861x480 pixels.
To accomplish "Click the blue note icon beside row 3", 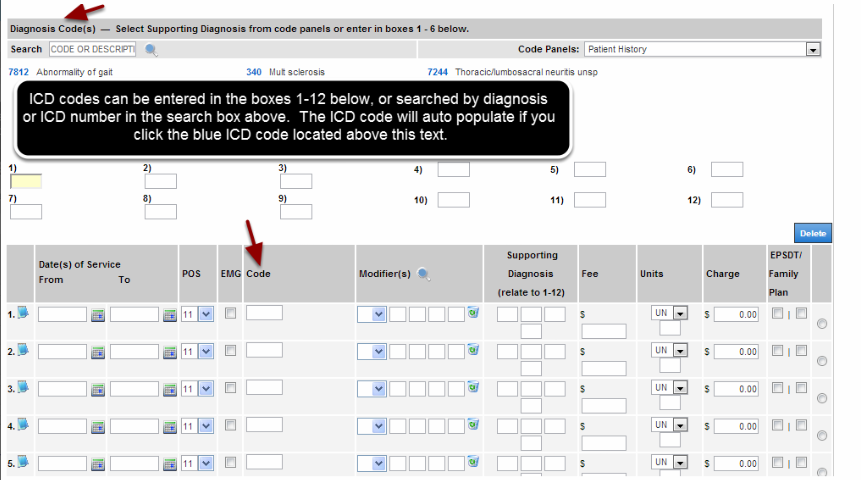I will tap(22, 387).
